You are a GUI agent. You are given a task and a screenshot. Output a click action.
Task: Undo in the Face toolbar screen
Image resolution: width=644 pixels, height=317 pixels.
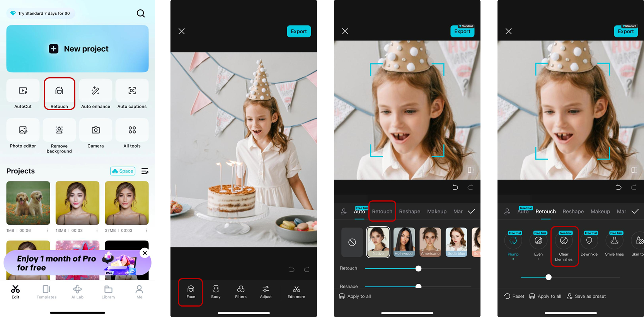click(292, 269)
